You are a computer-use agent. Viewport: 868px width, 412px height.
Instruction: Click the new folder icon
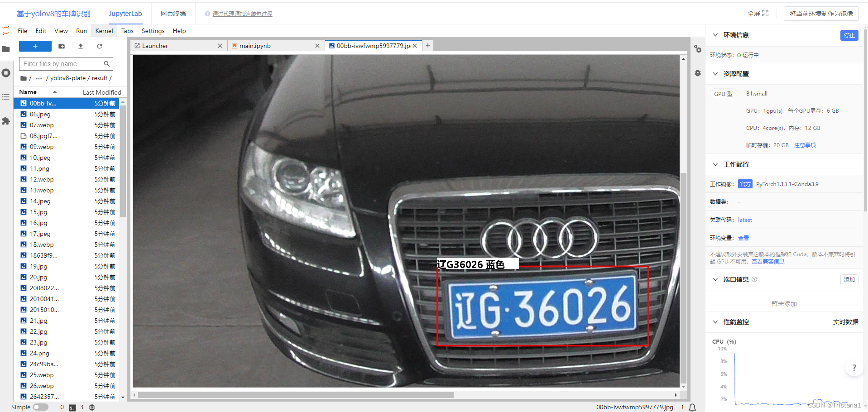pyautogui.click(x=62, y=46)
